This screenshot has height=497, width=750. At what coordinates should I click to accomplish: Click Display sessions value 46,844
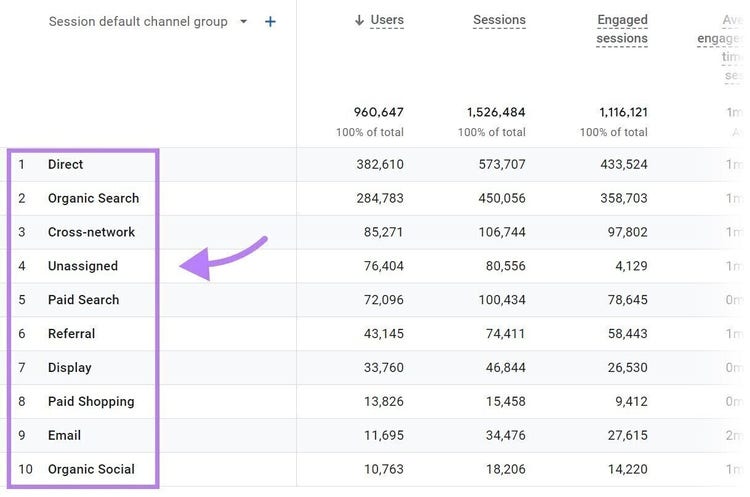pyautogui.click(x=506, y=368)
